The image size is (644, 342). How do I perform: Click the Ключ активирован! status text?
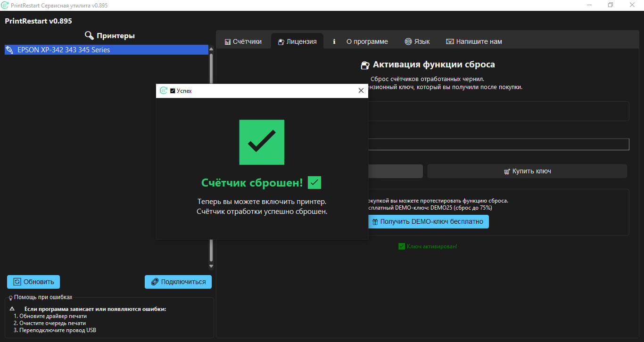(432, 246)
